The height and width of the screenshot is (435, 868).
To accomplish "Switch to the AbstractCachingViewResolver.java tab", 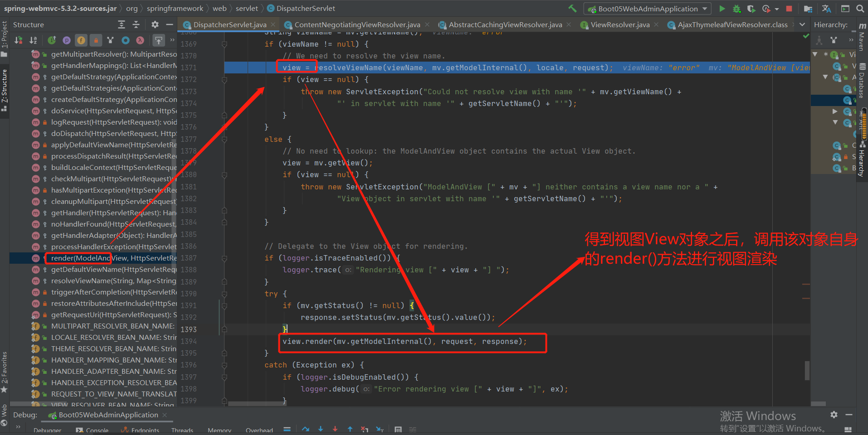I will coord(505,24).
